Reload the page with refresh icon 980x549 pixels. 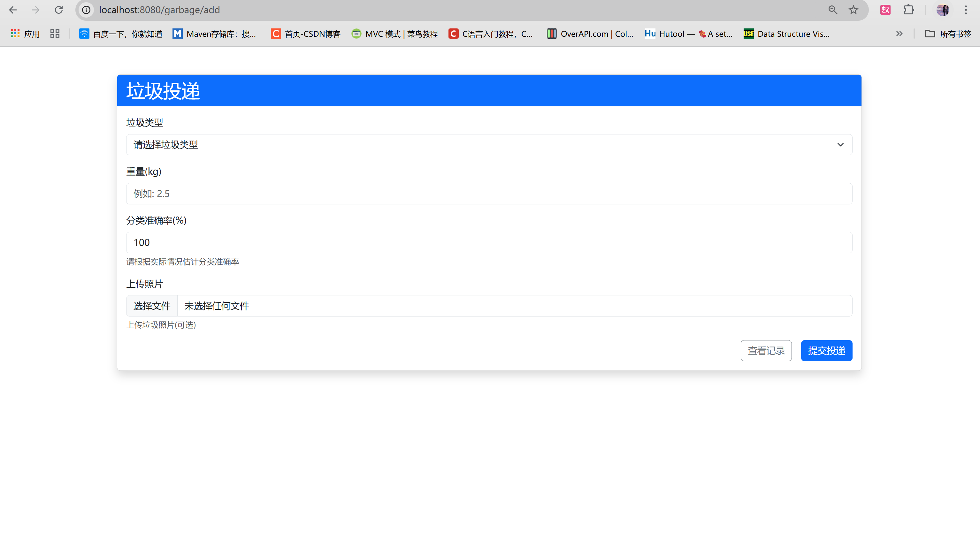[x=58, y=10]
